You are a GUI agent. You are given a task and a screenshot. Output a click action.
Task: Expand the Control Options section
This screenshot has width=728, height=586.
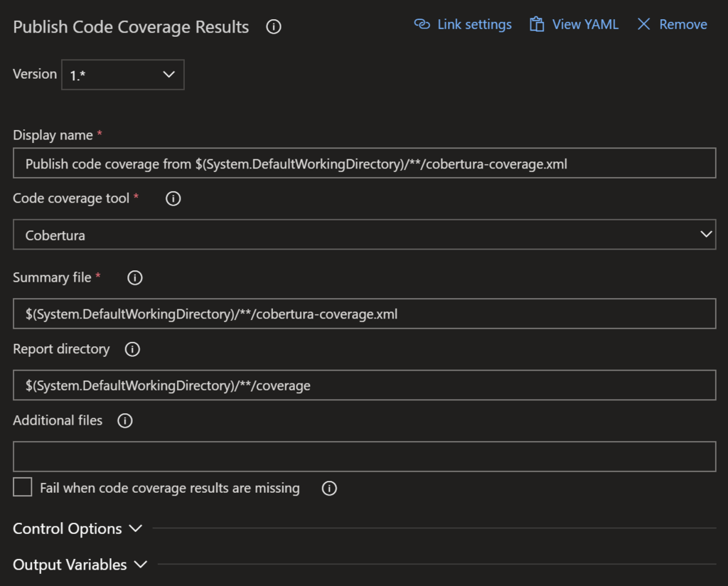tap(77, 529)
